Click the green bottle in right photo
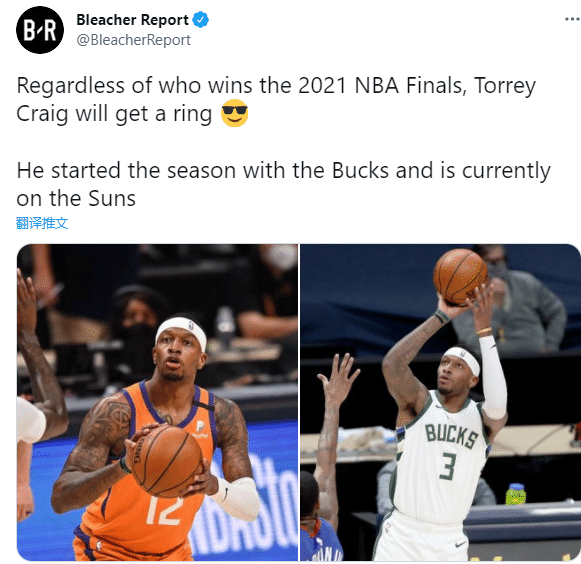Image resolution: width=581 pixels, height=564 pixels. (x=516, y=494)
